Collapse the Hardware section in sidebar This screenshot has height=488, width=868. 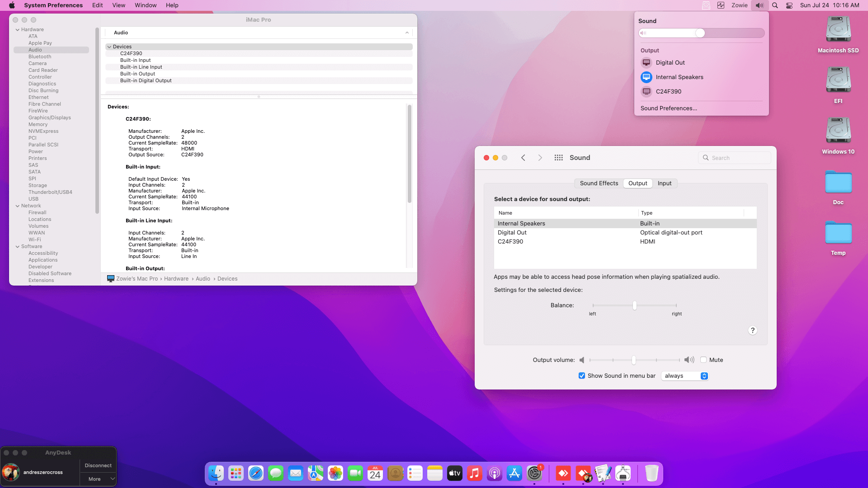click(18, 30)
